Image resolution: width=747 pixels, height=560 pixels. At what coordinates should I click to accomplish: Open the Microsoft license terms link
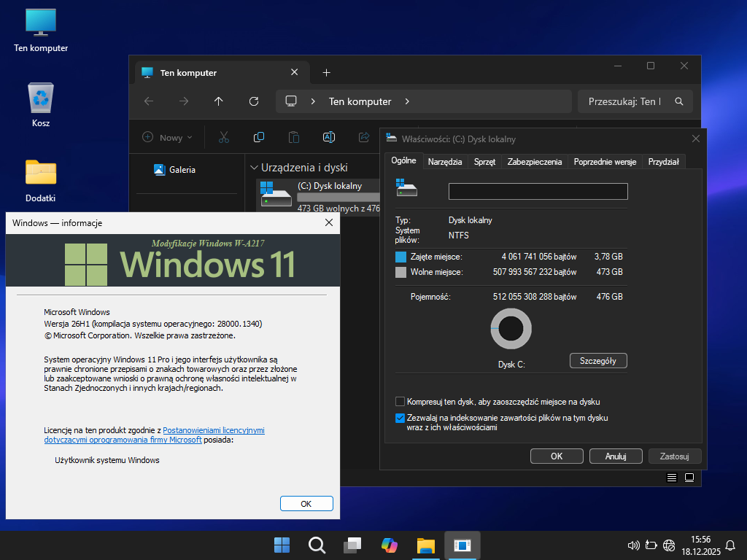tap(213, 431)
